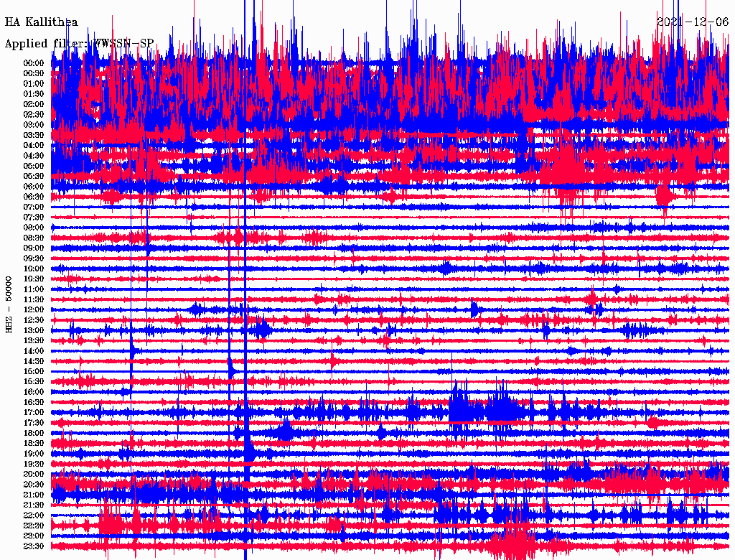Select the 02:30 time label
735x560 pixels.
34,115
